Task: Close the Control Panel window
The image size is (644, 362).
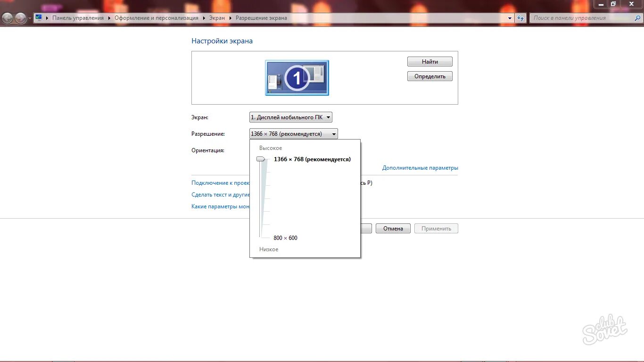Action: pyautogui.click(x=631, y=4)
